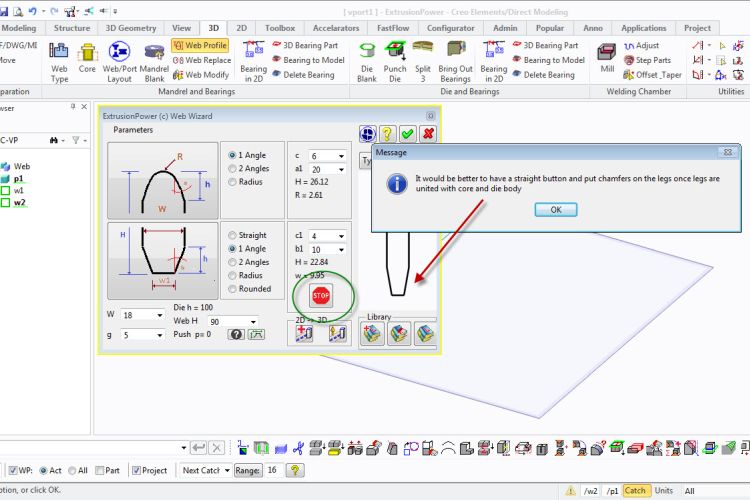Select the Core tool
The width and height of the screenshot is (750, 500).
click(x=87, y=58)
